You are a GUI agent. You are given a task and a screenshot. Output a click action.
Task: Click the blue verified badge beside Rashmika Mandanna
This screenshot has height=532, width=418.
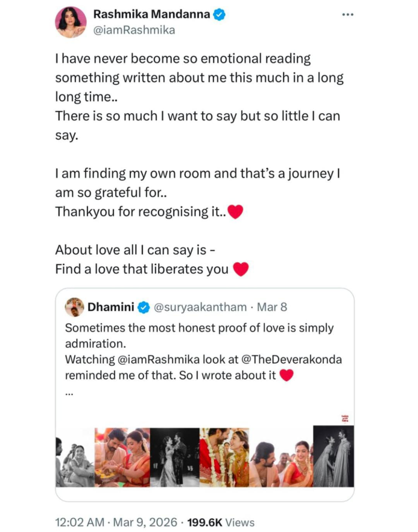(220, 15)
